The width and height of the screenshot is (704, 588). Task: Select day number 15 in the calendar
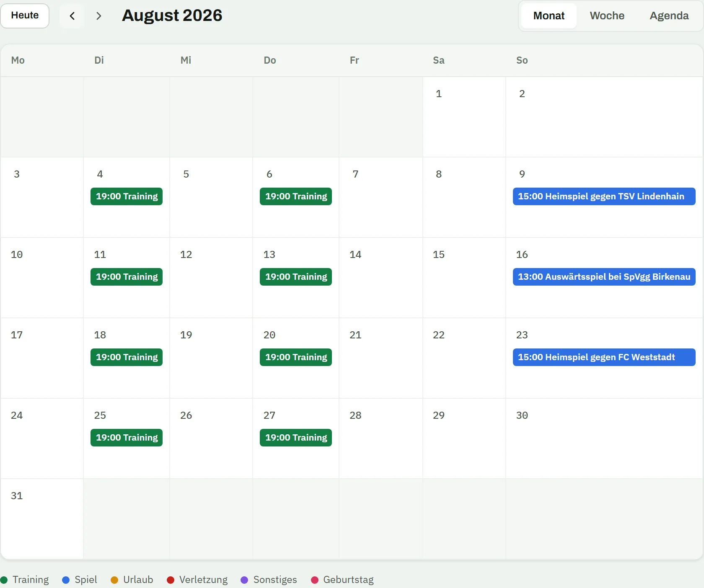pyautogui.click(x=439, y=255)
